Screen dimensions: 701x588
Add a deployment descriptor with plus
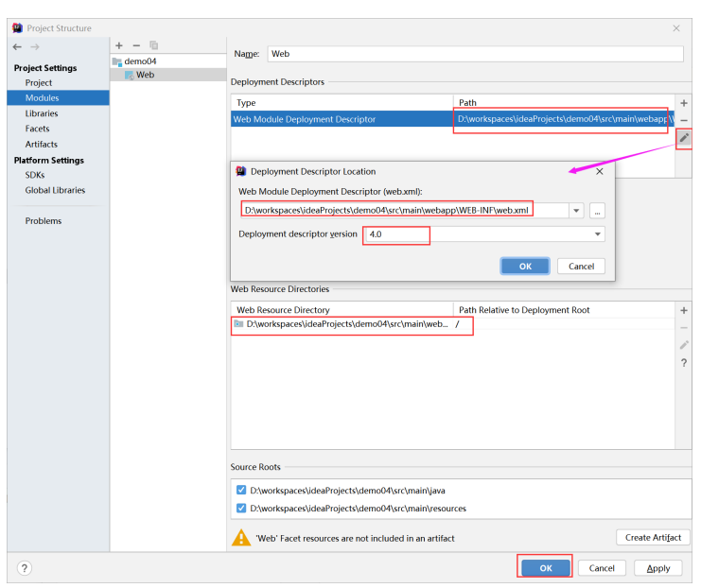[684, 103]
